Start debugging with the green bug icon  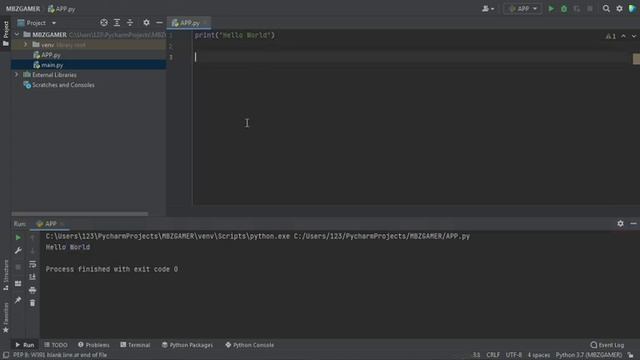coord(564,9)
